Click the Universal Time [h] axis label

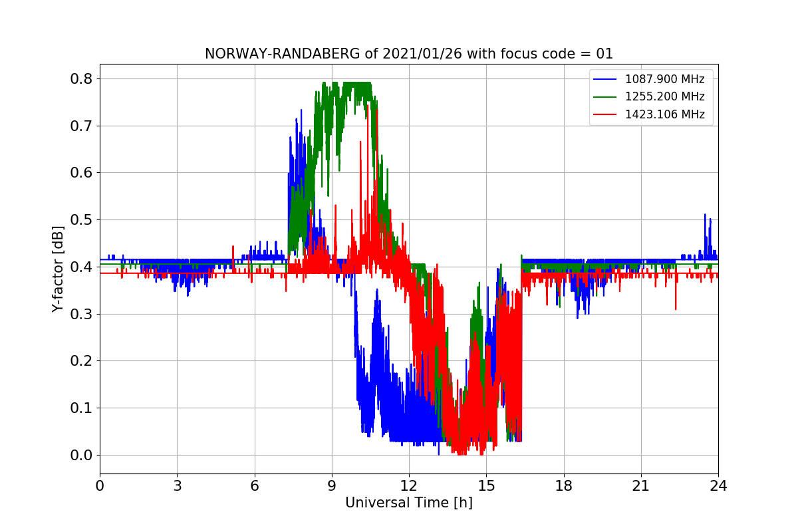tap(409, 503)
